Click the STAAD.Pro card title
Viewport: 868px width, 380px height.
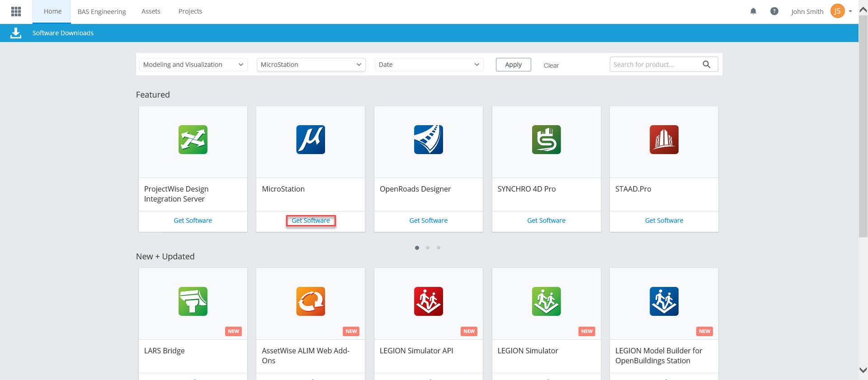click(x=633, y=189)
